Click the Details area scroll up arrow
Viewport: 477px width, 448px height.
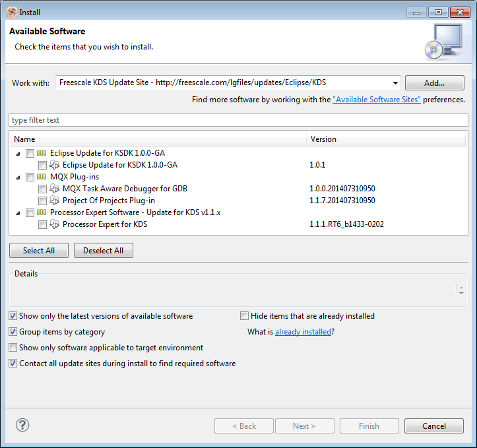(x=461, y=287)
